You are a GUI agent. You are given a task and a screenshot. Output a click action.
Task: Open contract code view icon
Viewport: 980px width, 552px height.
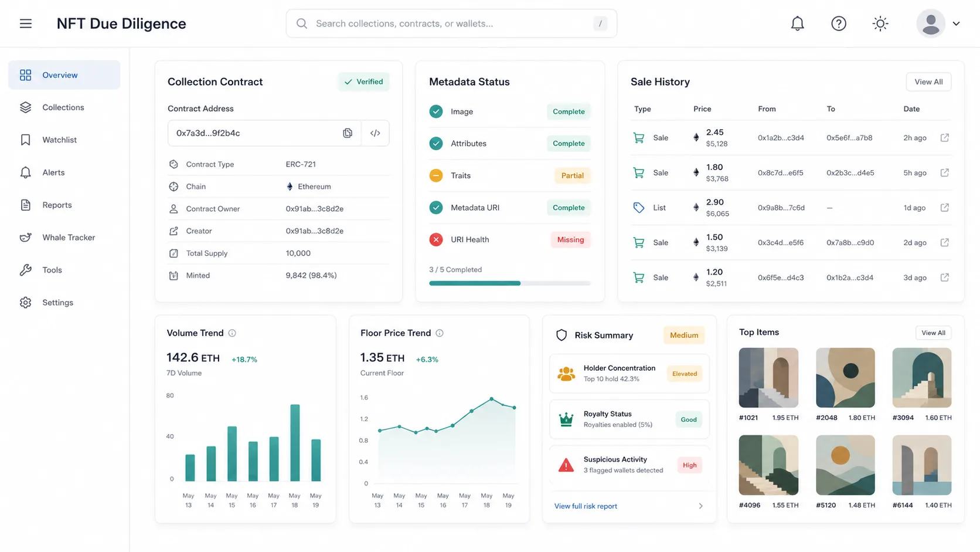point(375,133)
